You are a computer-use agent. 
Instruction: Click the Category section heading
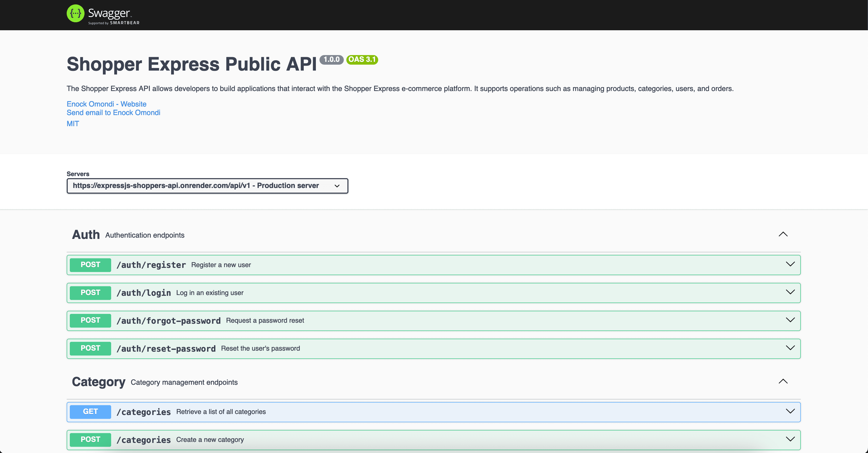pos(98,382)
